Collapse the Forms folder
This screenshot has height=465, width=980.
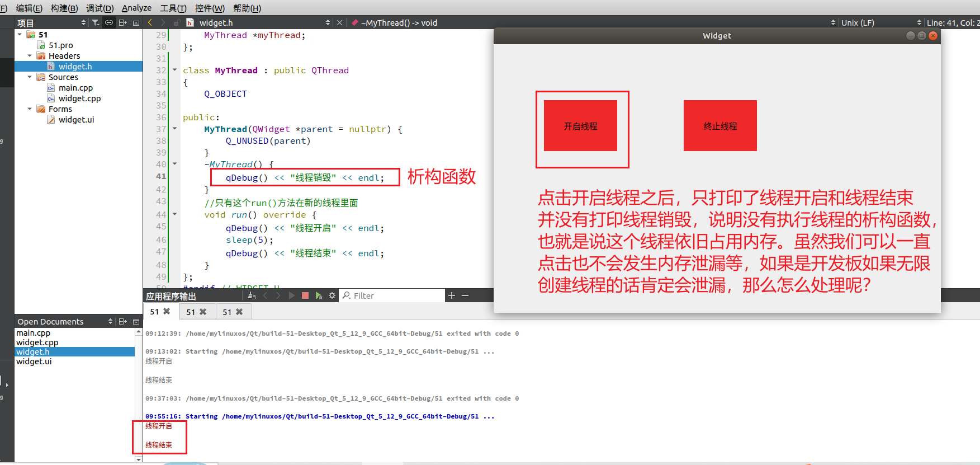click(x=30, y=109)
